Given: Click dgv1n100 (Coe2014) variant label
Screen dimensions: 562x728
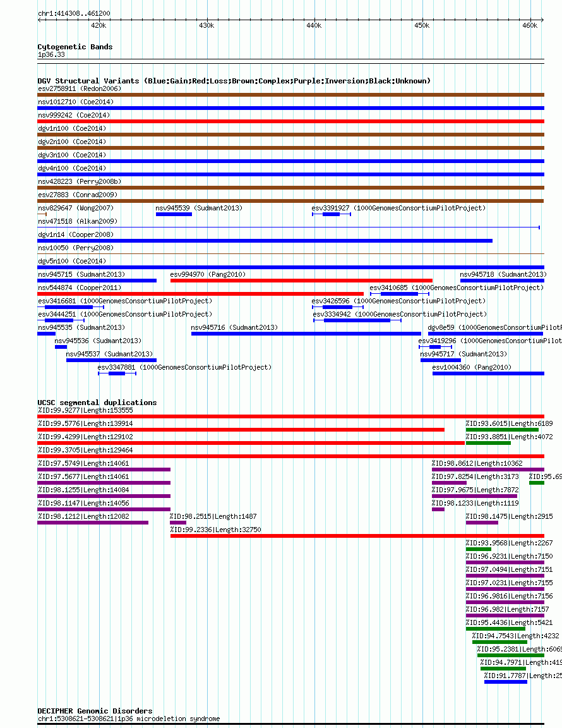Looking at the screenshot, I should click(x=72, y=129).
